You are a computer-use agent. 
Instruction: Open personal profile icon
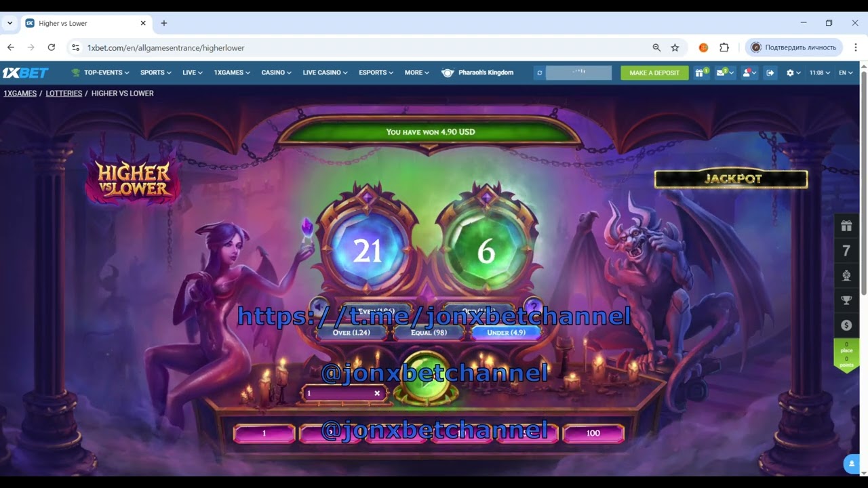click(749, 73)
